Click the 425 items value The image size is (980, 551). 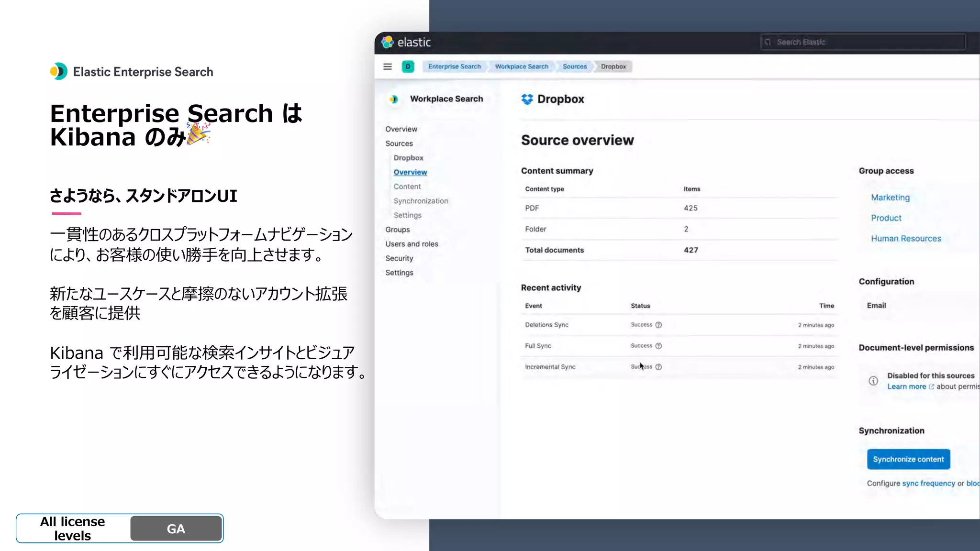pos(690,208)
